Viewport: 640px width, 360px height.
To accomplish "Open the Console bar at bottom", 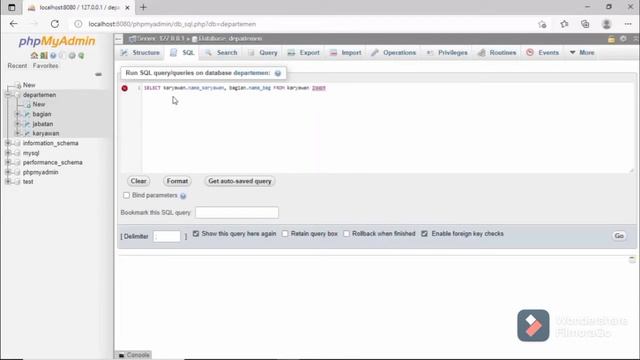I will (x=134, y=355).
